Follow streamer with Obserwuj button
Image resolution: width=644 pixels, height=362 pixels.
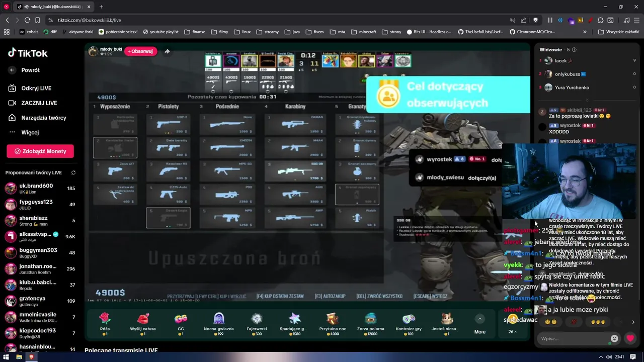140,51
